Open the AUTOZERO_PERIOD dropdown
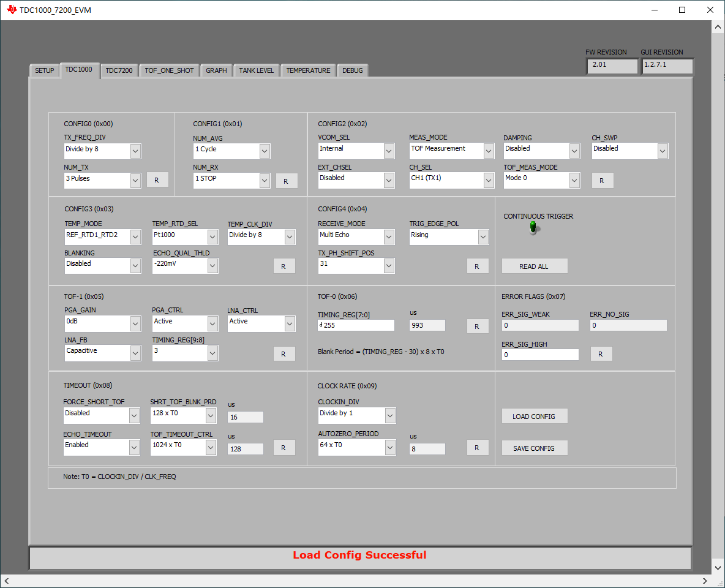This screenshot has height=588, width=725. [357, 447]
